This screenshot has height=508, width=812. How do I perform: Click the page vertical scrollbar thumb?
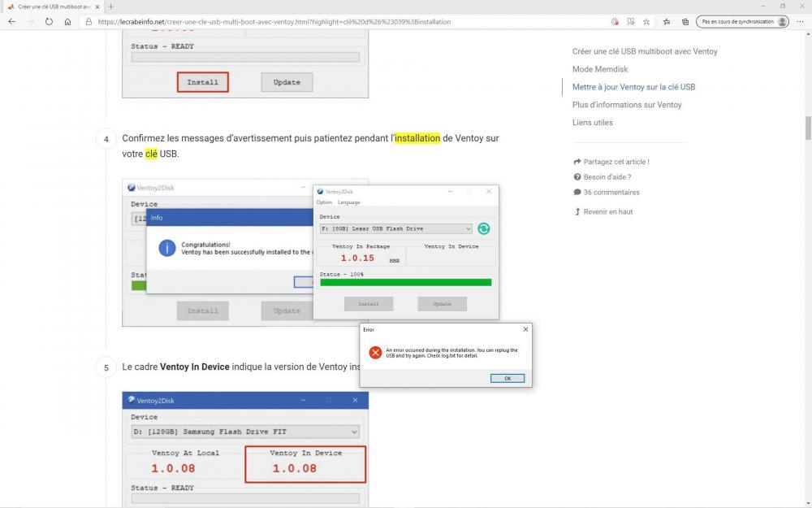[808, 128]
